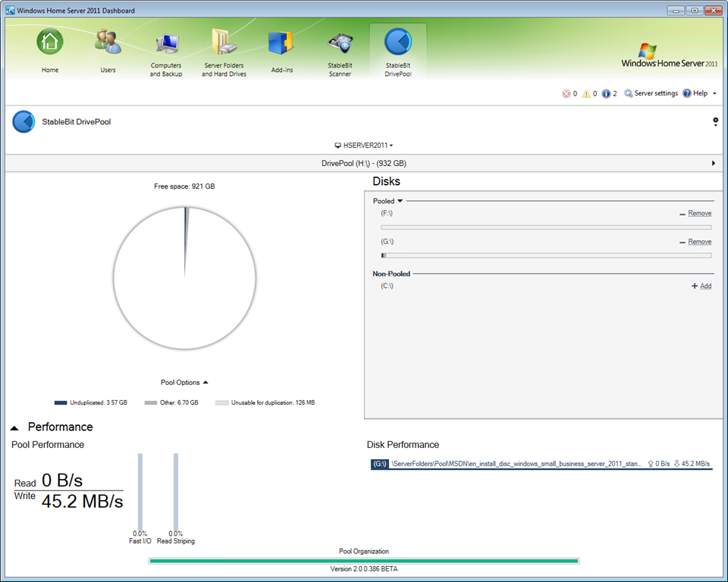Click Unusable for duplication legend swatch
The width and height of the screenshot is (728, 582).
coord(222,403)
